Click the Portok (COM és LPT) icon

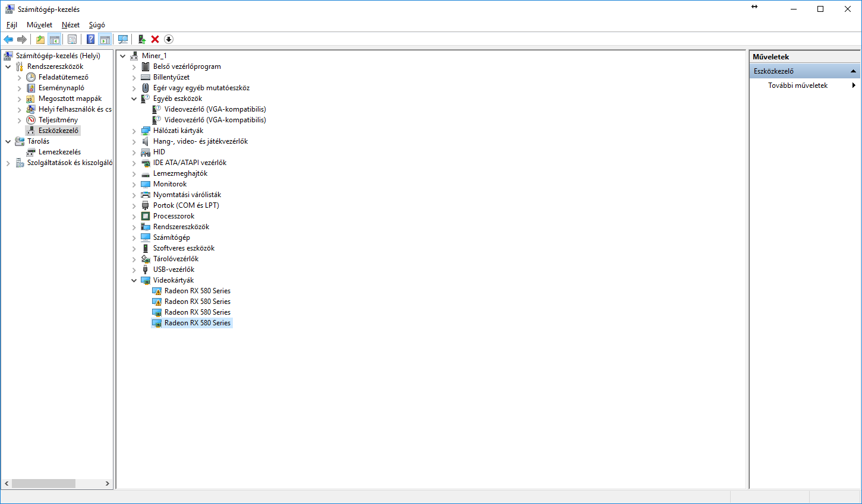(x=146, y=205)
